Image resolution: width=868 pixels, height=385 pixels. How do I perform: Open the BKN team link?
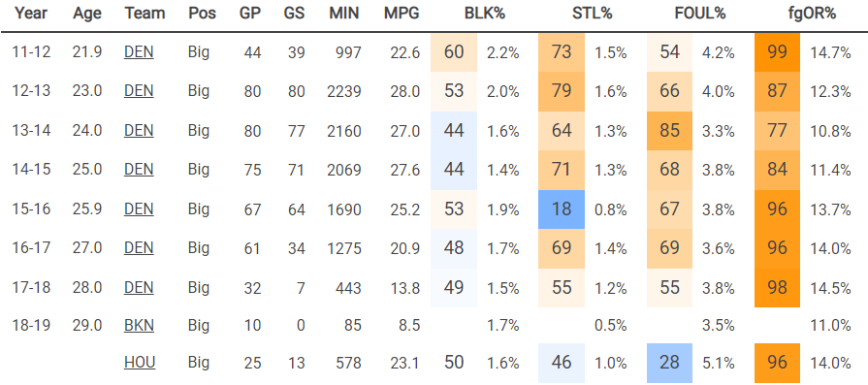click(x=139, y=325)
